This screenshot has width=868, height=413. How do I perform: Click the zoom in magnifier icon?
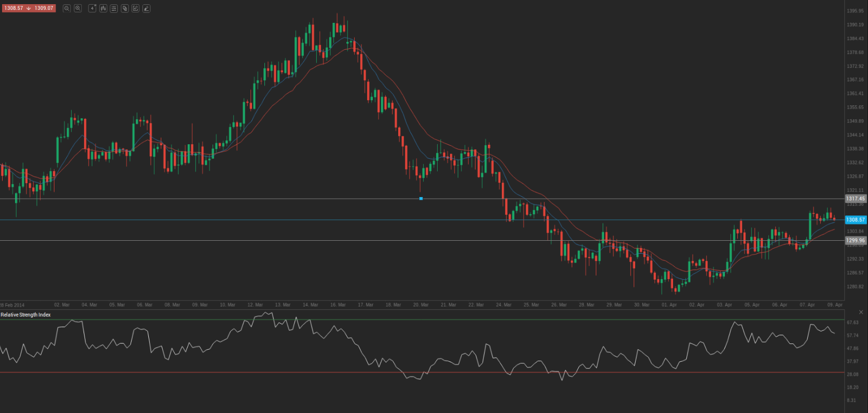tap(78, 8)
